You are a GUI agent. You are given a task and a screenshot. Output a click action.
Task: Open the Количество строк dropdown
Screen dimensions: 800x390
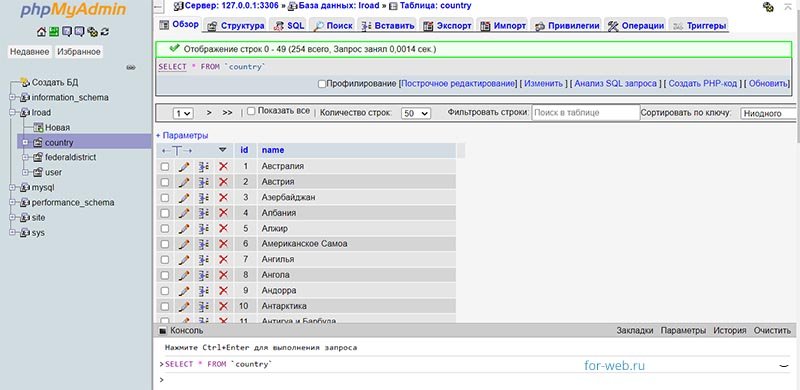coord(416,113)
